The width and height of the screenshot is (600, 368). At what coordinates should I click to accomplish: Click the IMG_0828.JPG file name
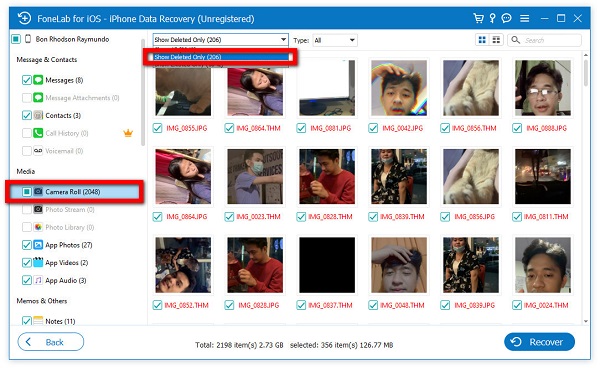pos(259,305)
